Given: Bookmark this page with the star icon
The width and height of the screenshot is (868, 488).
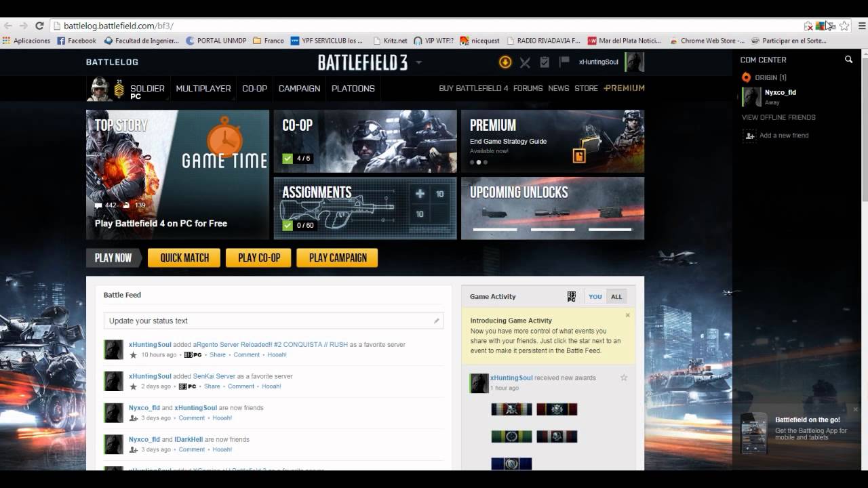Looking at the screenshot, I should pos(844,26).
